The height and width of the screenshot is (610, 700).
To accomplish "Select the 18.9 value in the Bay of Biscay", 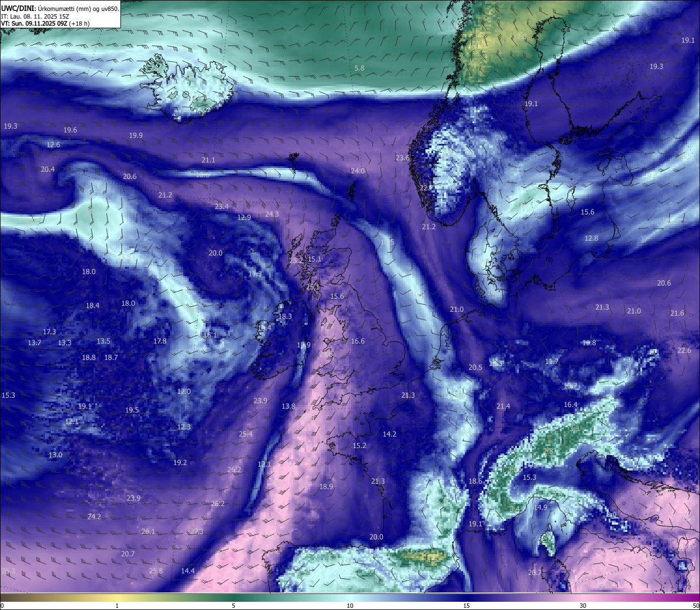I will 326,486.
